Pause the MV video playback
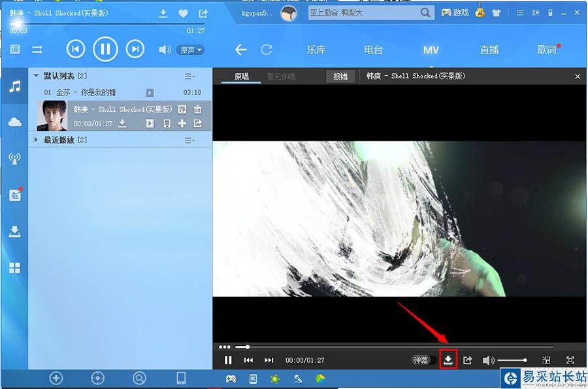Screen dimensions: 588x389 [x=227, y=360]
